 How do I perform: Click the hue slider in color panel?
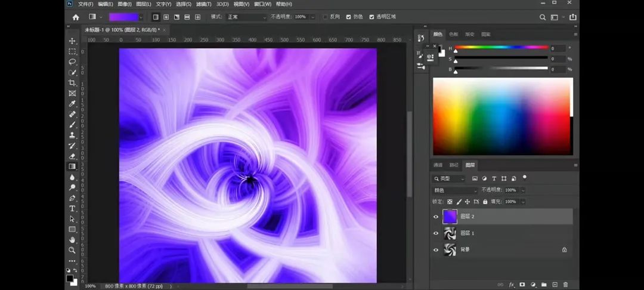[x=501, y=47]
